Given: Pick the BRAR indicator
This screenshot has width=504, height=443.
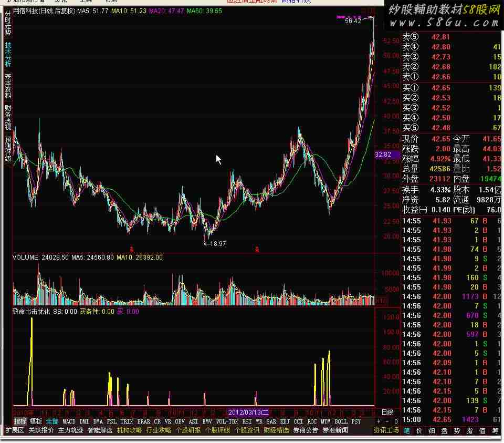Looking at the screenshot, I should [x=144, y=421].
